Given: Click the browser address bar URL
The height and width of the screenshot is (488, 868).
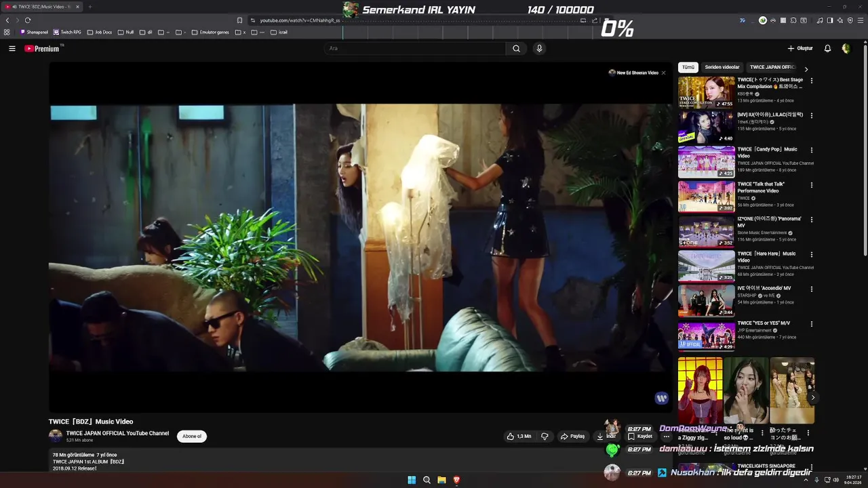Looking at the screenshot, I should [300, 20].
